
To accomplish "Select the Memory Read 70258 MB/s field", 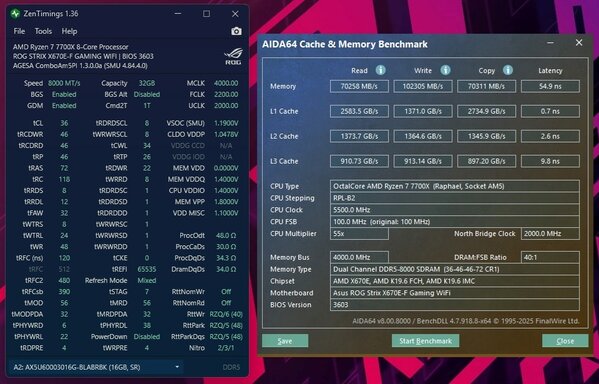I will (359, 86).
